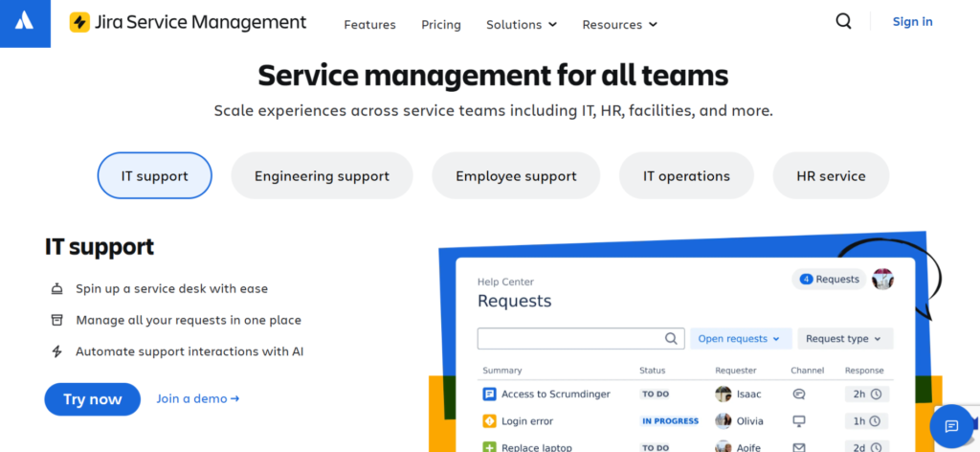
Task: Click the Requester column header
Action: point(736,370)
